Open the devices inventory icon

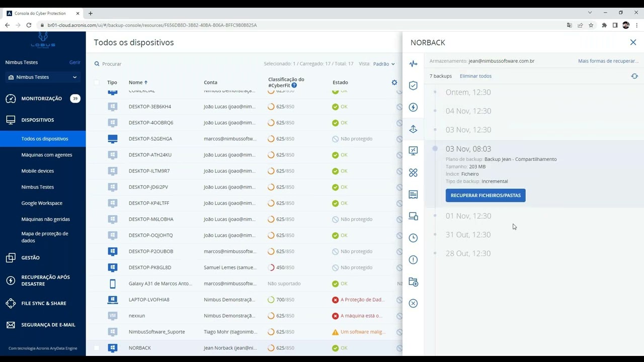point(413,216)
